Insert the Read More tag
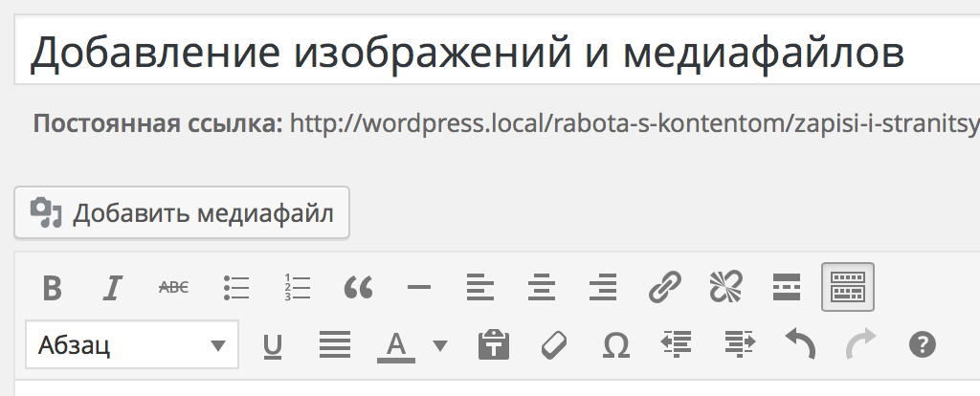 click(787, 287)
